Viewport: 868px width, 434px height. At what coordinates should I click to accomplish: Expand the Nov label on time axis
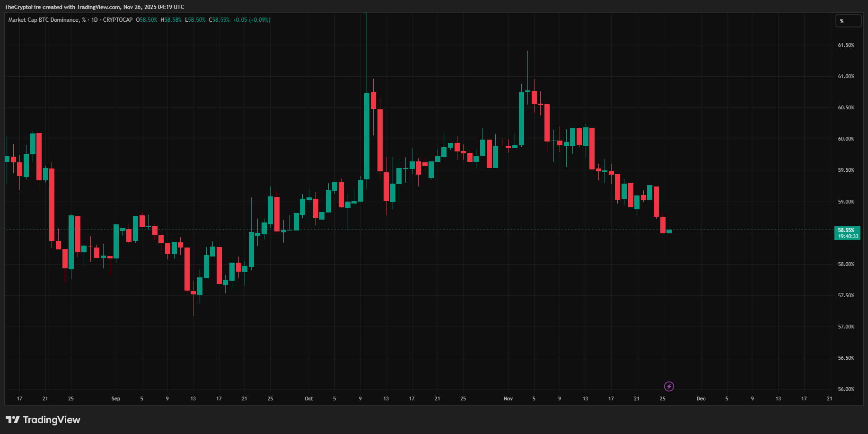(508, 399)
